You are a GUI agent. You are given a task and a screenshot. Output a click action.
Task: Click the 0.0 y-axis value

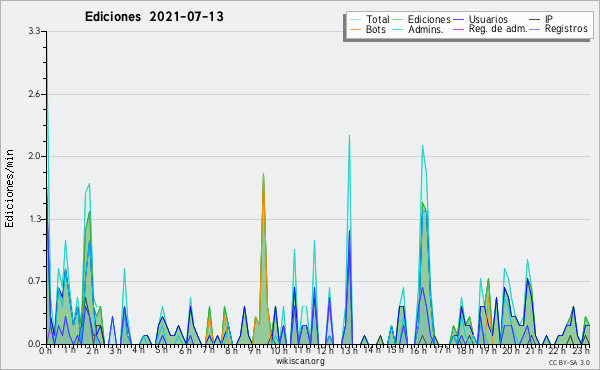(34, 344)
